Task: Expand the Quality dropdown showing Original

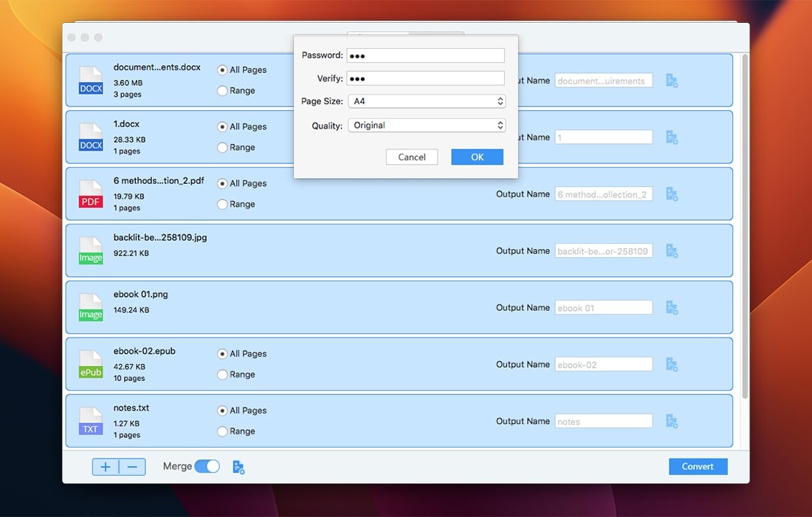Action: pyautogui.click(x=426, y=126)
